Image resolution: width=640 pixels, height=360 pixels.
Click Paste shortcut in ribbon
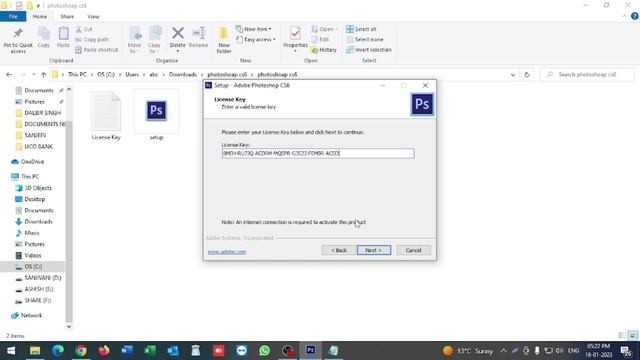(97, 50)
